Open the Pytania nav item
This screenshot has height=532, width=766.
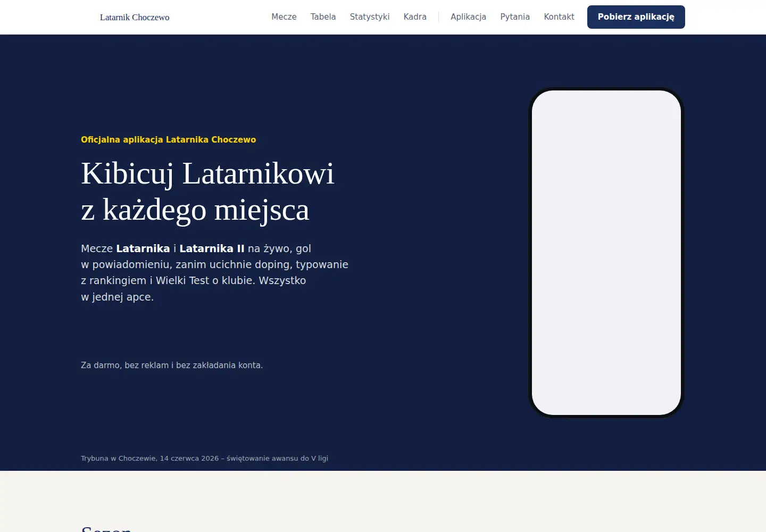pos(515,17)
